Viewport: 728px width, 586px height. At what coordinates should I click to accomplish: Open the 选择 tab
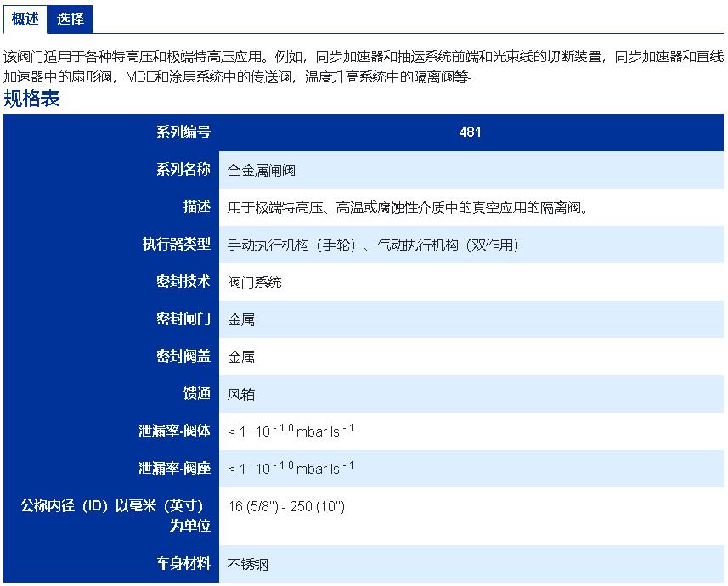point(71,19)
